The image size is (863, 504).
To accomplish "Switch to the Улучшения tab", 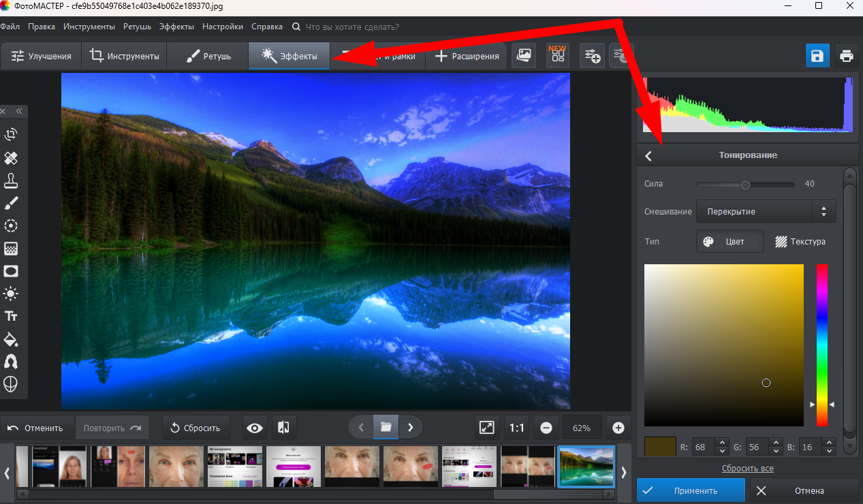I will coord(41,57).
